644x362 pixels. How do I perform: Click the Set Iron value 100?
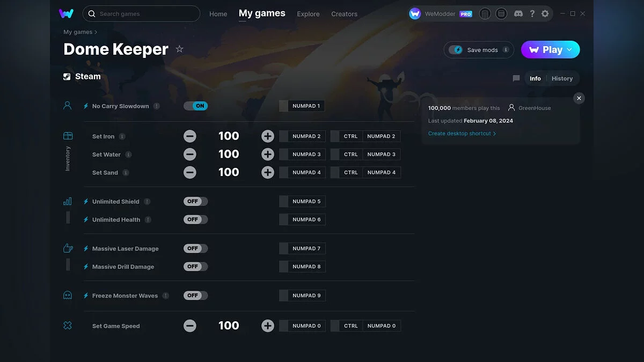tap(229, 136)
